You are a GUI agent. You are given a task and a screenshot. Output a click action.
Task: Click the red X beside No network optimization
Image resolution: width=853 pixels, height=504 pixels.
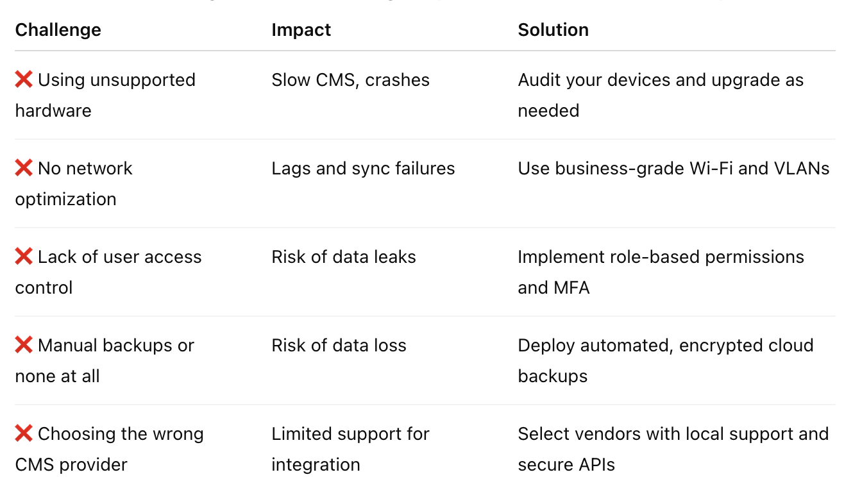(x=24, y=169)
